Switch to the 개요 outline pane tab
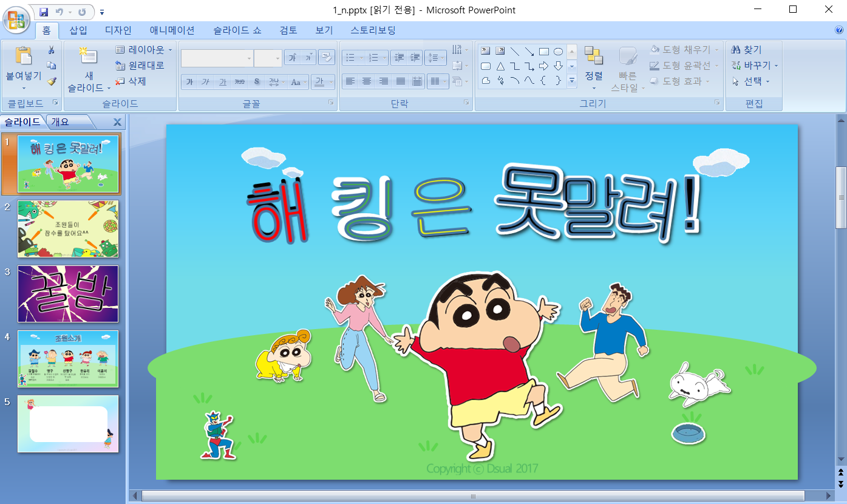847x504 pixels. [60, 121]
